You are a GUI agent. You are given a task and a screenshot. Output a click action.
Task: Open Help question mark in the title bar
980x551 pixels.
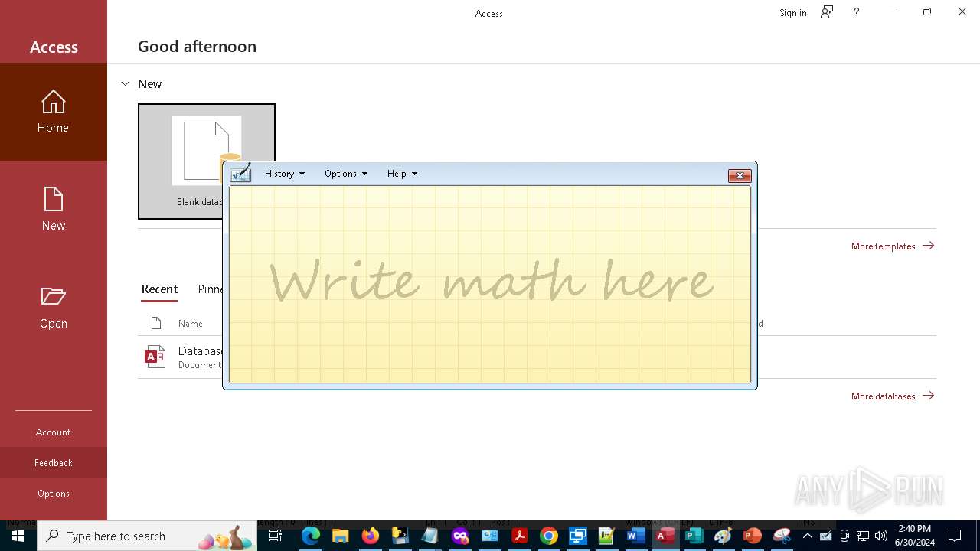coord(856,11)
